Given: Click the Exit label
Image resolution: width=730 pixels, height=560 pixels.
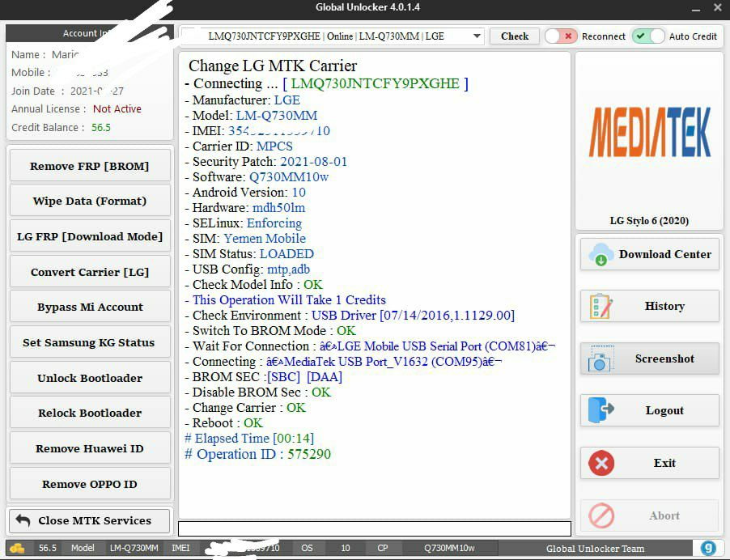Looking at the screenshot, I should coord(664,463).
